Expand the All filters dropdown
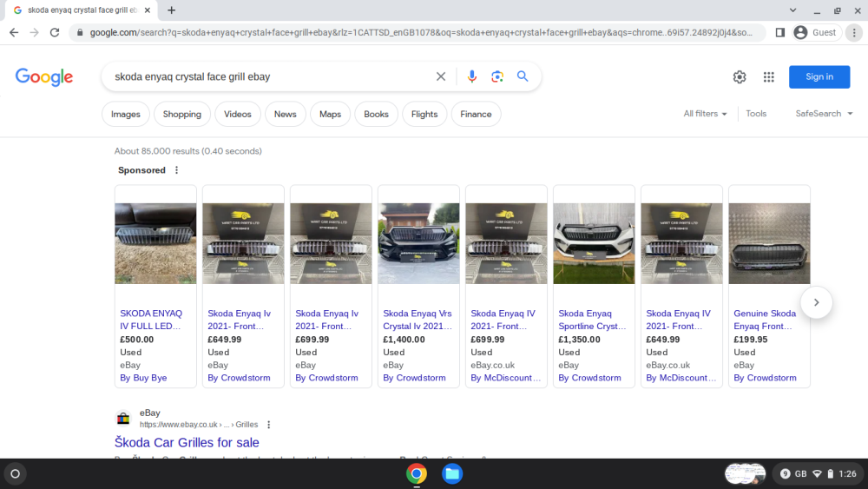868x489 pixels. (x=705, y=114)
